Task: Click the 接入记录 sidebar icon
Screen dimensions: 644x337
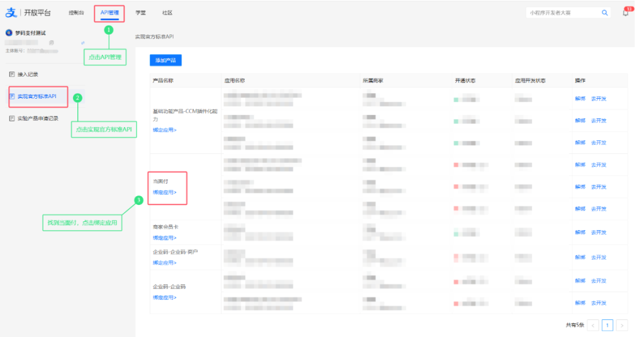Action: (12, 74)
